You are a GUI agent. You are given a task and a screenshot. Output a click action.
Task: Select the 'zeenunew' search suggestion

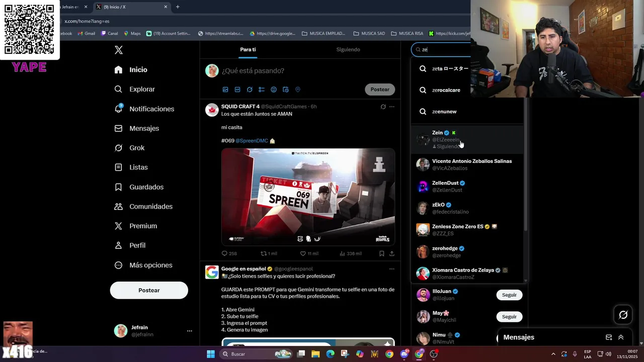[x=467, y=112]
